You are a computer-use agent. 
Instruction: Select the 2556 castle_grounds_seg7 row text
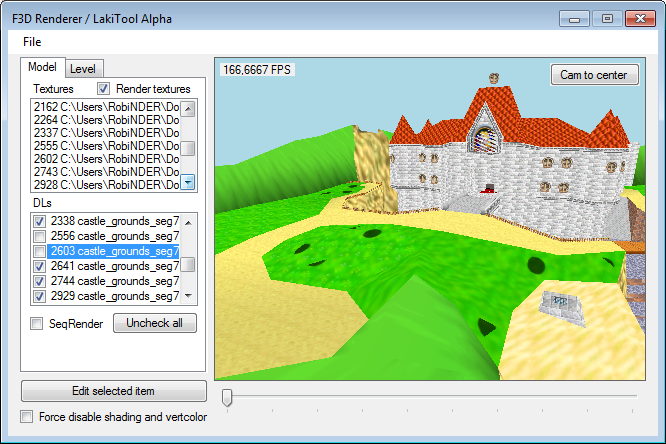pos(115,236)
